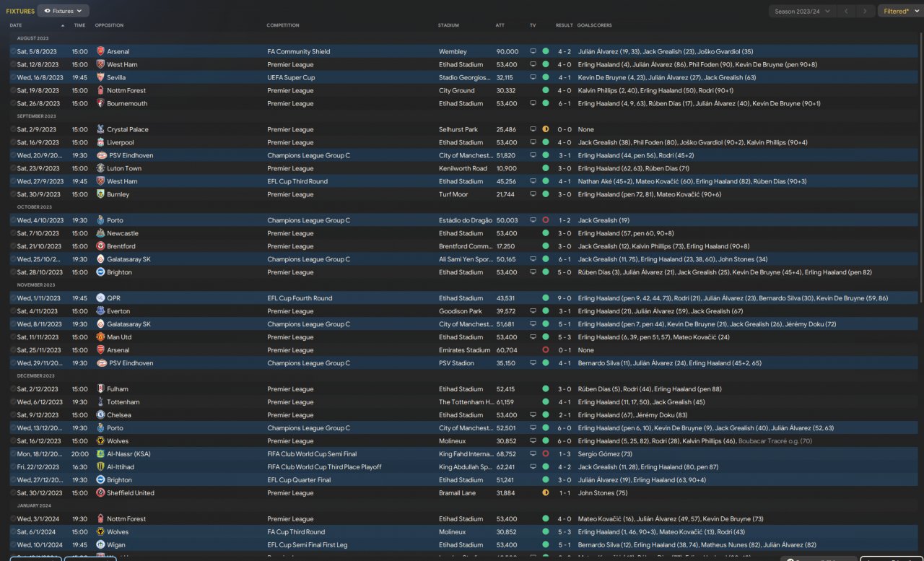
Task: Open the Filtered dropdown
Action: 900,12
